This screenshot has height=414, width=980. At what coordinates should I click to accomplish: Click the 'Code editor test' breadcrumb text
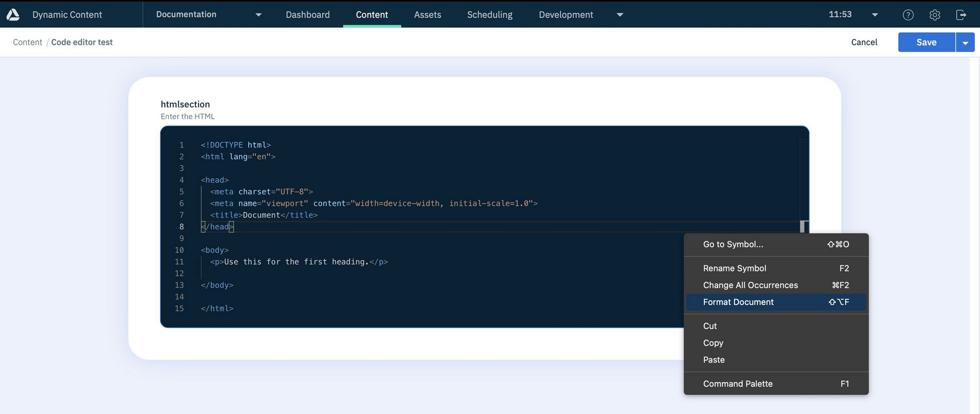(82, 42)
